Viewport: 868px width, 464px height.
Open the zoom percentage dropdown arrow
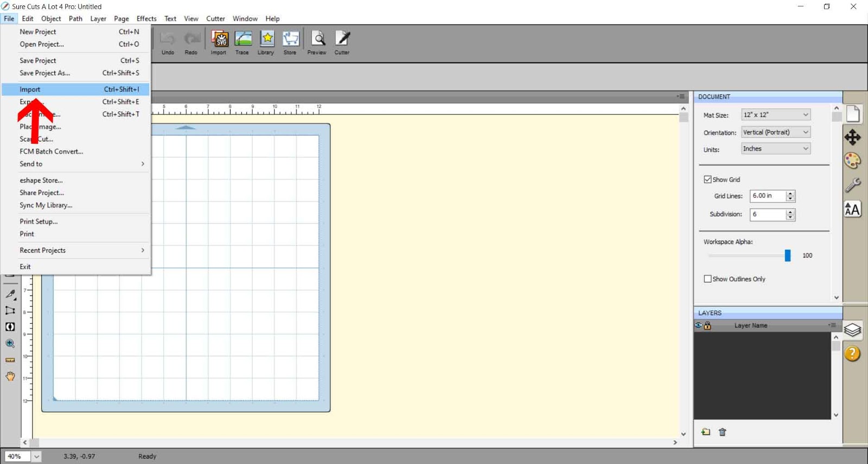click(36, 456)
